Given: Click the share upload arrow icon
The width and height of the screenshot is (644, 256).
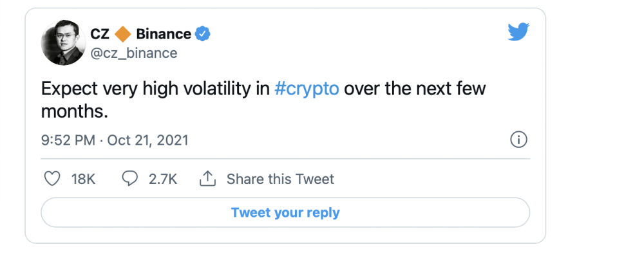Looking at the screenshot, I should tap(208, 178).
